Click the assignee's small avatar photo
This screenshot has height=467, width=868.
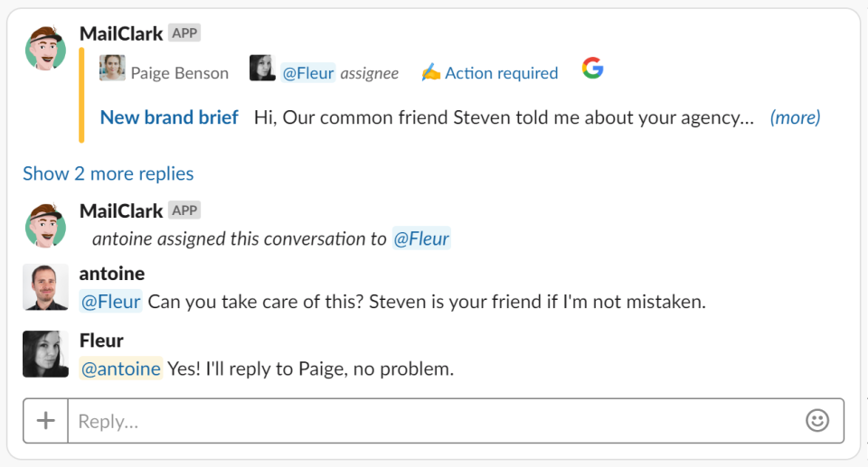click(x=262, y=69)
